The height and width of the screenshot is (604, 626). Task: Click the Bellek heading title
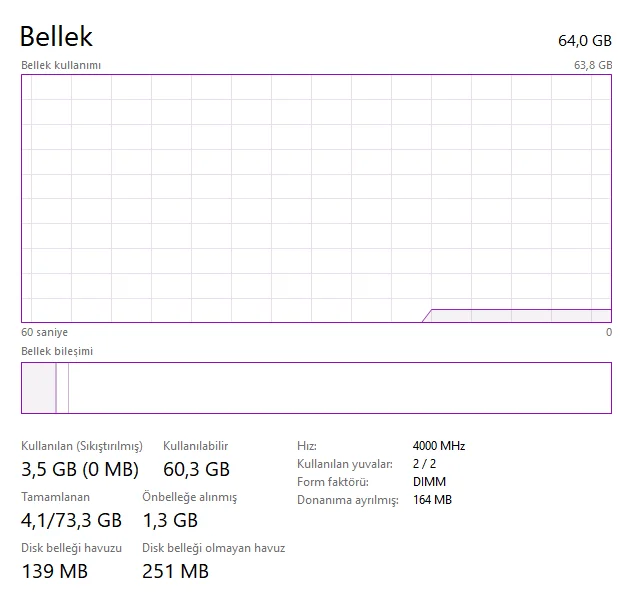(56, 36)
